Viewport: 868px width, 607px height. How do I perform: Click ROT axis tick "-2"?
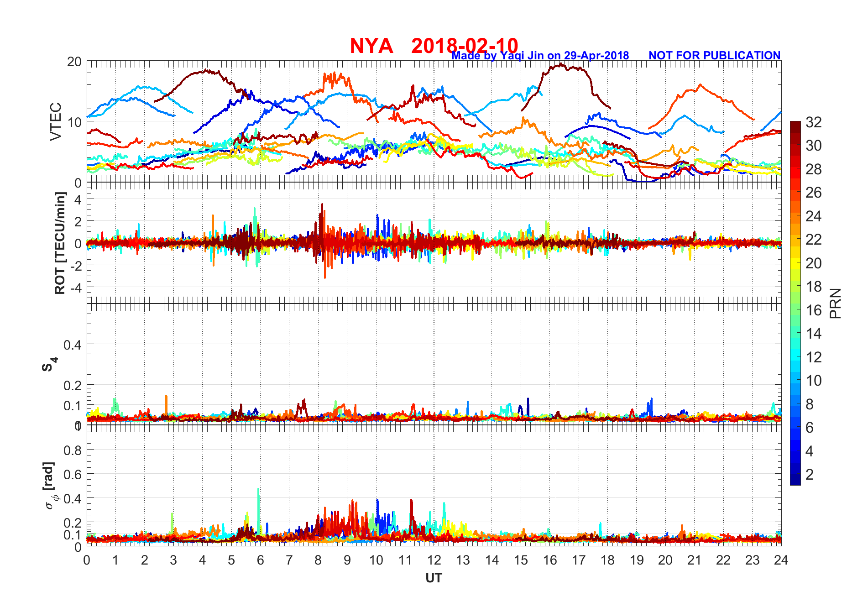(x=75, y=266)
